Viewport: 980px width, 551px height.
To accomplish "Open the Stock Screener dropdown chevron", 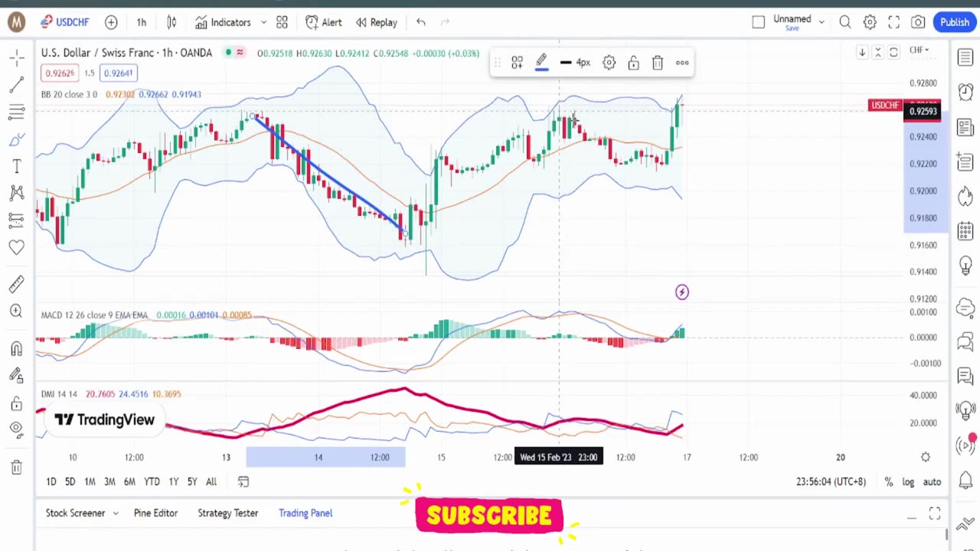I will pyautogui.click(x=116, y=513).
